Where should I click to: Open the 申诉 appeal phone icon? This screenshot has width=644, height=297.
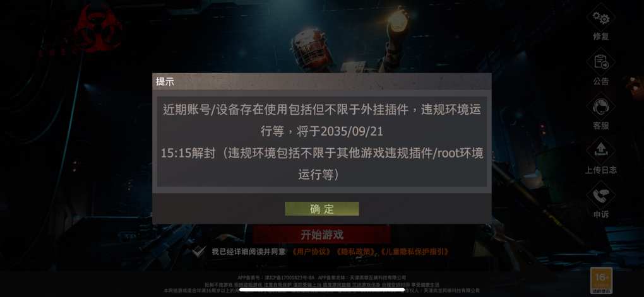click(x=600, y=195)
